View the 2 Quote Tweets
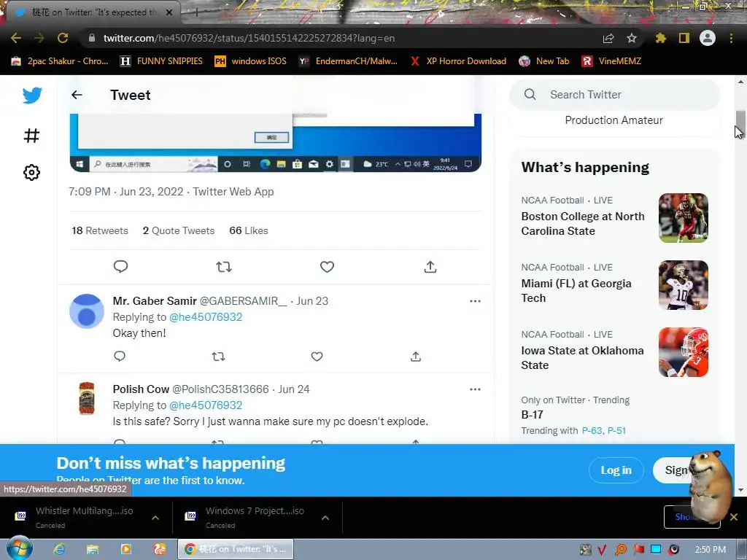747x560 pixels. click(179, 230)
